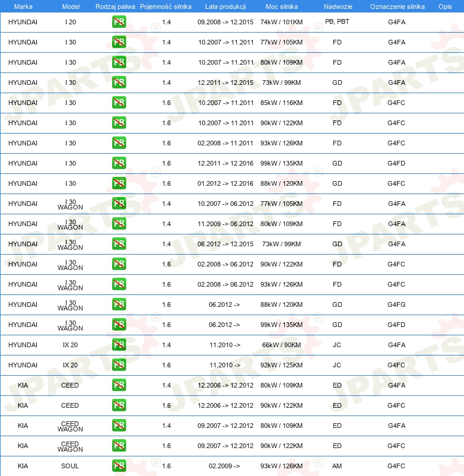
Task: Select the '02.2009 ->' date cell
Action: pos(224,466)
